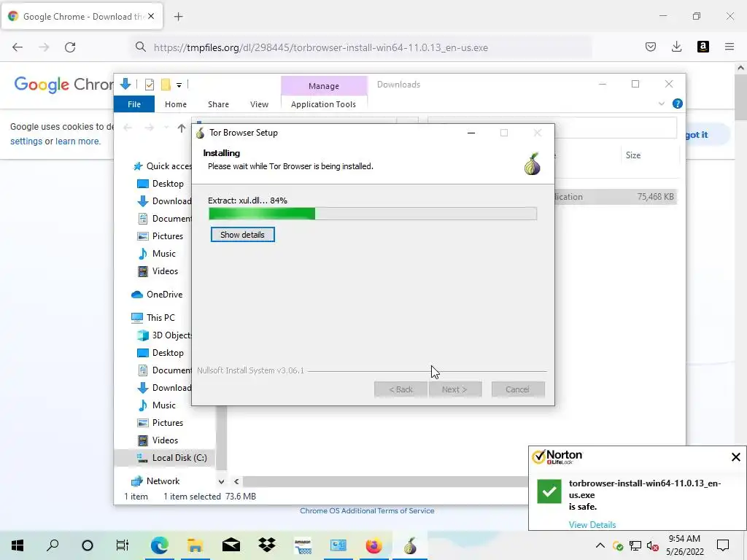Select This PC in navigation pane
Screen dimensions: 747x560
coord(153,318)
